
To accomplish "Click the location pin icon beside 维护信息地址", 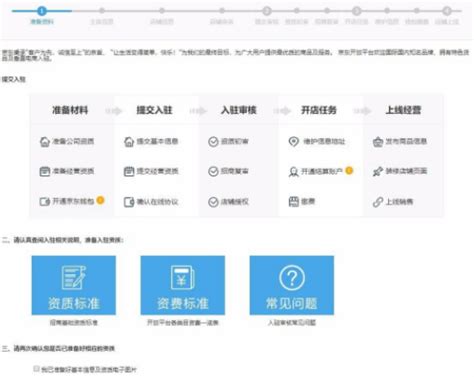I will coord(294,142).
